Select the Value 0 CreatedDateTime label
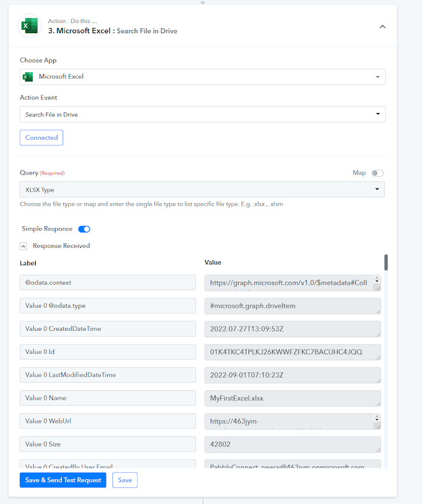Screen dimensions: 422x504 (108, 329)
